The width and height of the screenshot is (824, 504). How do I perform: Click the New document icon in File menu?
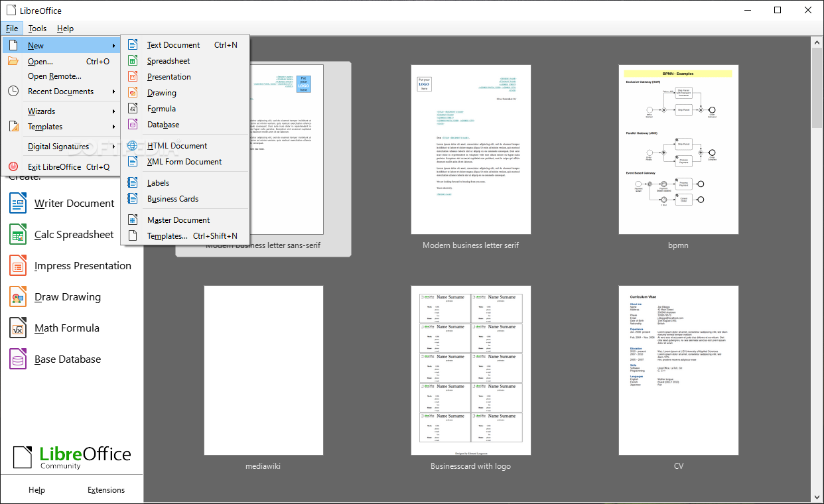[13, 45]
